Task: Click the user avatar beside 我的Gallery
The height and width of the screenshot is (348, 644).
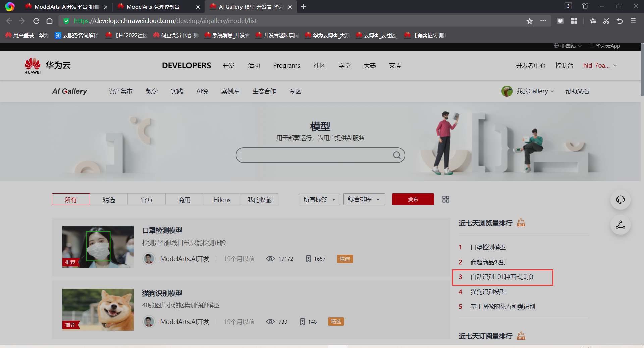Action: [x=507, y=91]
